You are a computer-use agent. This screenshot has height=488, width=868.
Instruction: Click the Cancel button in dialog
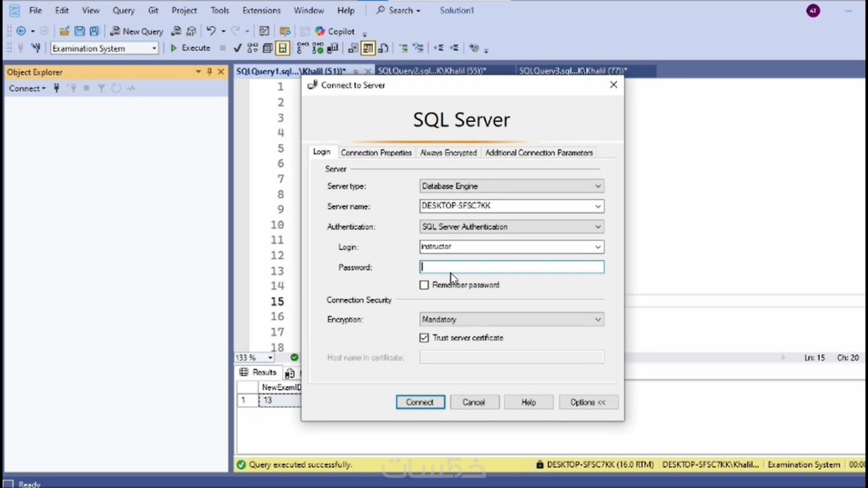click(x=474, y=402)
